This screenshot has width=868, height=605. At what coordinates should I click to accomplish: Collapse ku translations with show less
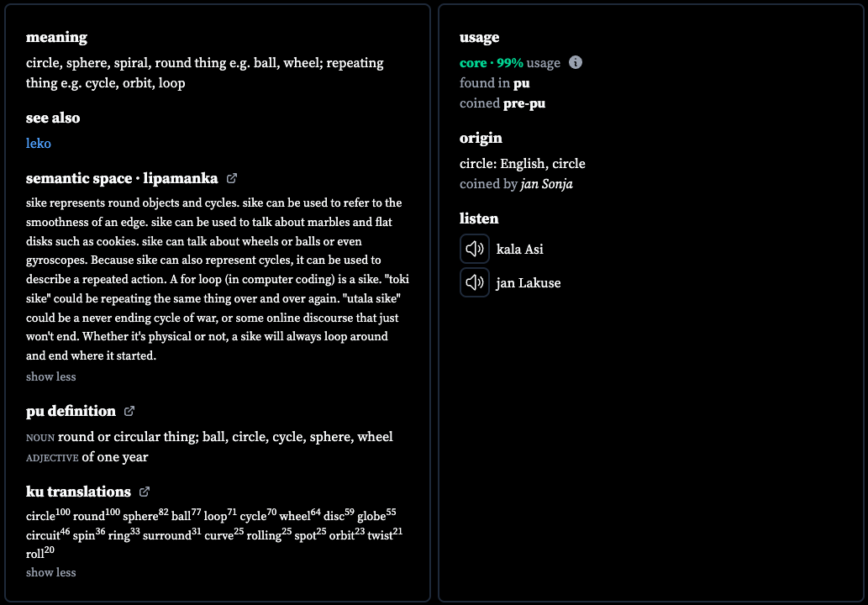coord(51,572)
